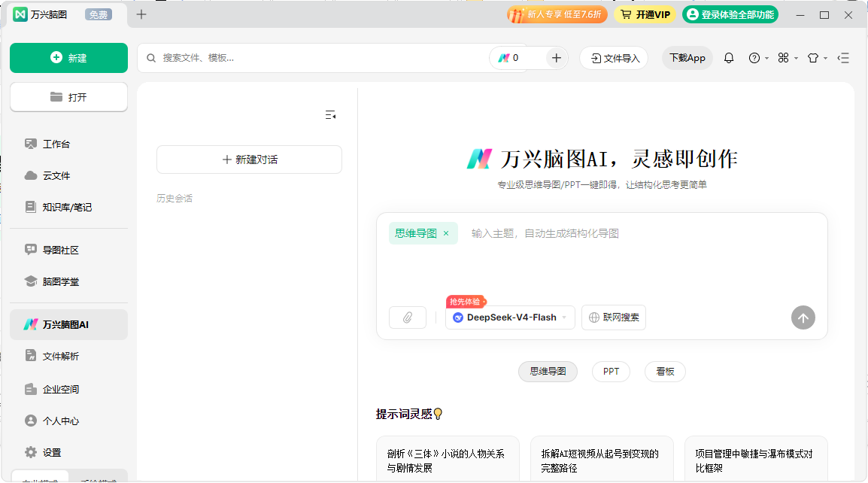This screenshot has width=868, height=483.
Task: Open 设置 gear in the sidebar
Action: pos(68,453)
